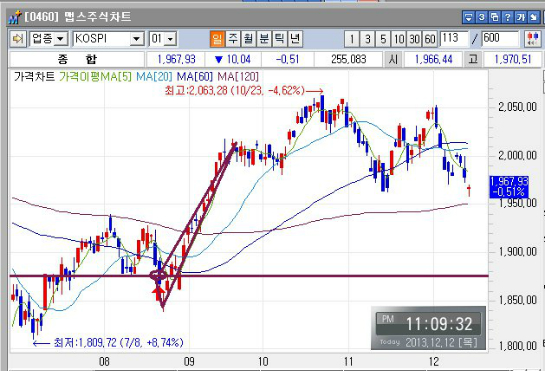The height and width of the screenshot is (371, 545).
Task: Select the 틱 tick chart tab
Action: [x=279, y=39]
